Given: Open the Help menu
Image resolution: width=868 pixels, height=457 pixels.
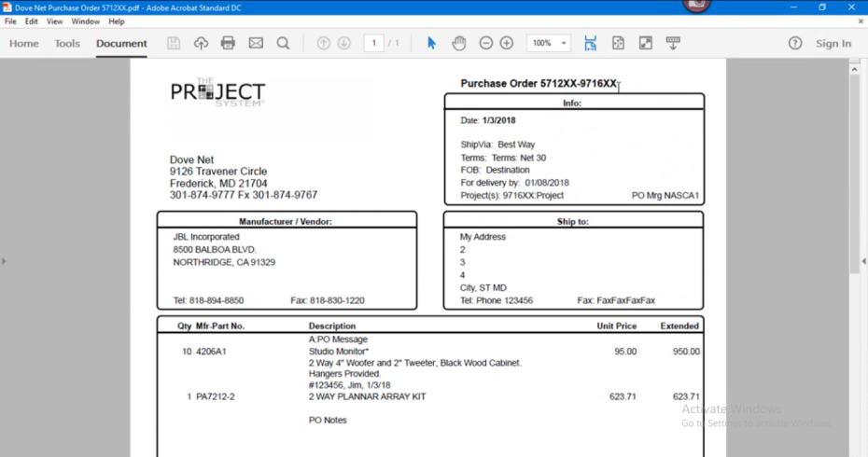Looking at the screenshot, I should [117, 21].
